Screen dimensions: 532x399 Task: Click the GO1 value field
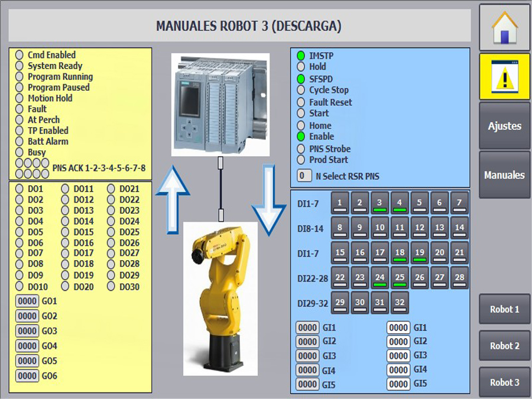pyautogui.click(x=27, y=301)
